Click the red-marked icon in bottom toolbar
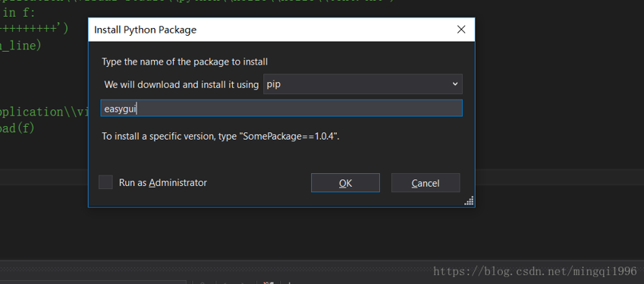The height and width of the screenshot is (284, 644). (x=267, y=282)
